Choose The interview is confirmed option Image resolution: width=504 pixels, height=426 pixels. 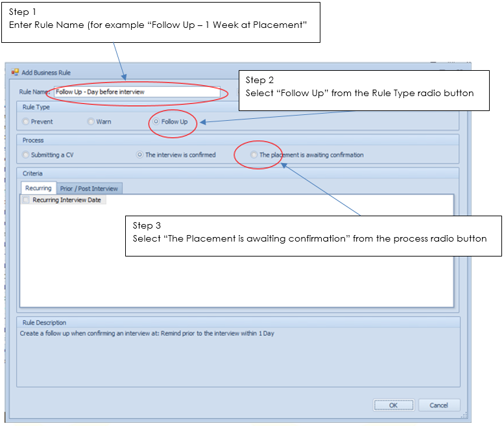click(139, 155)
